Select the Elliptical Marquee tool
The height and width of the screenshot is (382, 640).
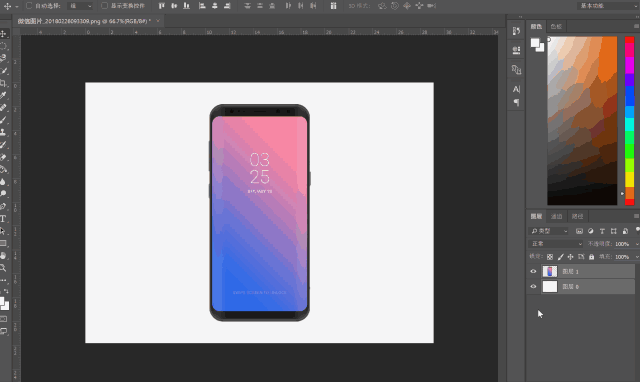3,46
